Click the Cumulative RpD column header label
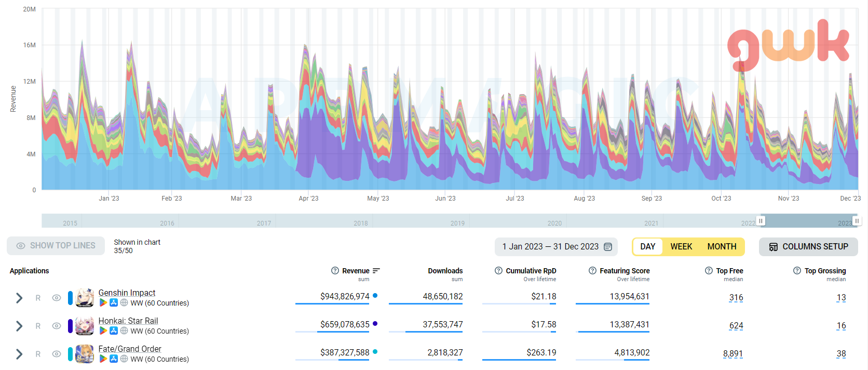Image resolution: width=868 pixels, height=370 pixels. coord(531,271)
